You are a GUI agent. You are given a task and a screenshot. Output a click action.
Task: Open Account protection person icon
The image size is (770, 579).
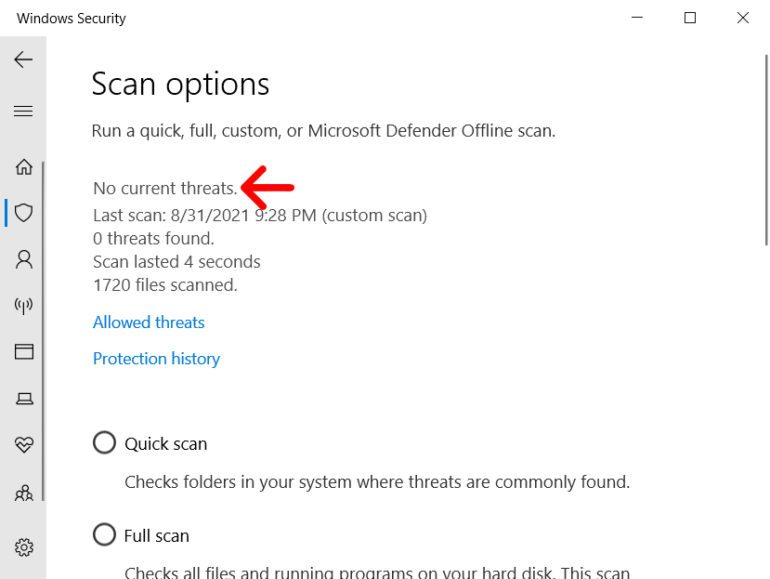(24, 259)
